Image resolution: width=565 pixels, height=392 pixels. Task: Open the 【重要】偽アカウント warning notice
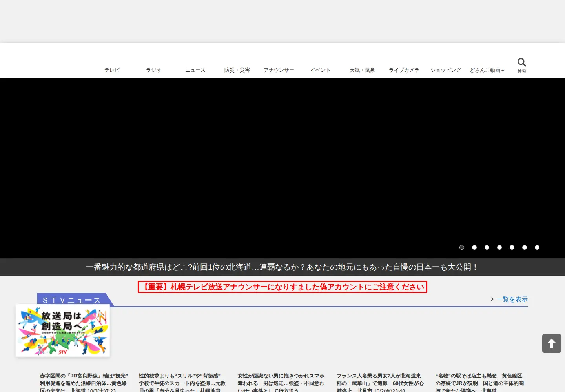click(x=282, y=287)
